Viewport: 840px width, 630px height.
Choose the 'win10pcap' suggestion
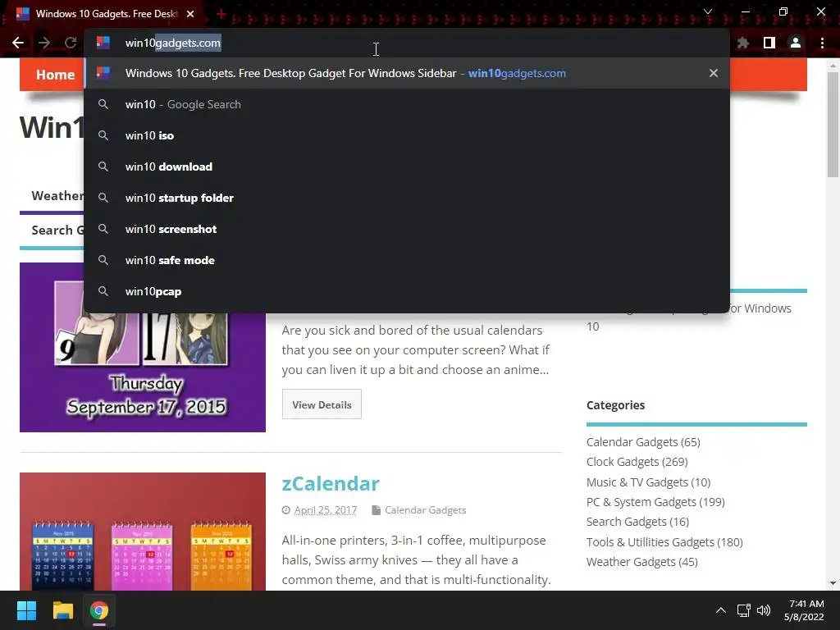tap(407, 291)
